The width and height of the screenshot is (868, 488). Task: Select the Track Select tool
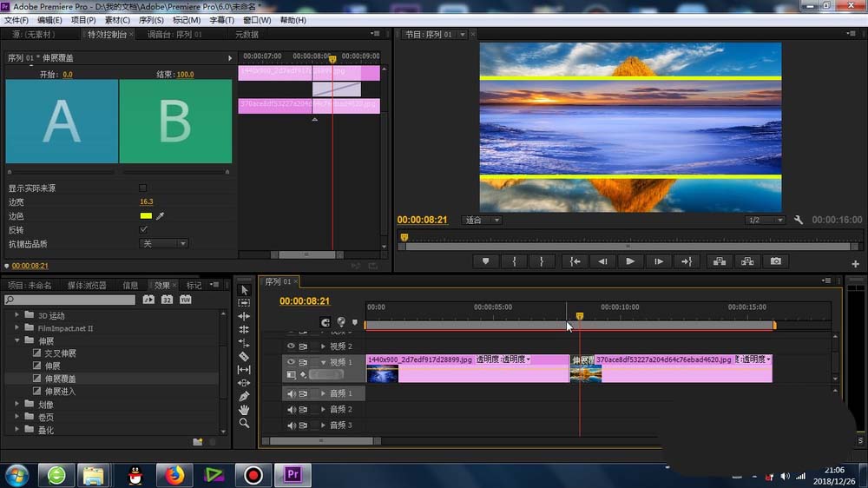[x=244, y=303]
